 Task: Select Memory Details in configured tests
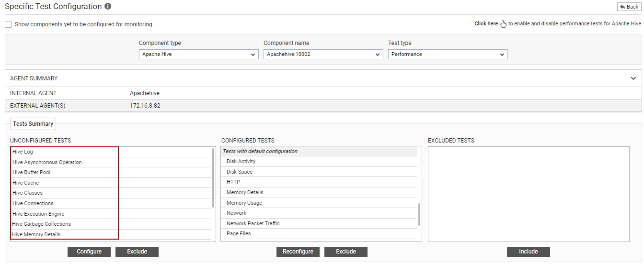[319, 192]
